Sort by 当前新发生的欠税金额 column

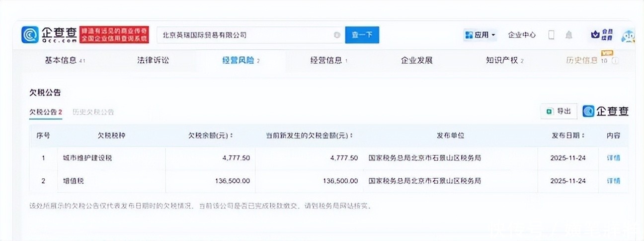click(309, 135)
